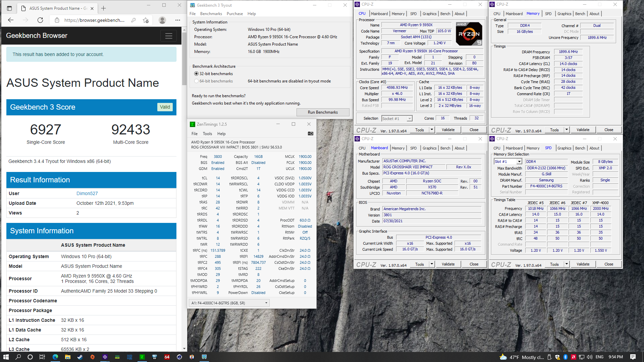Open ZenTimings Tools menu
Viewport: 644px width, 362px height.
(x=207, y=134)
